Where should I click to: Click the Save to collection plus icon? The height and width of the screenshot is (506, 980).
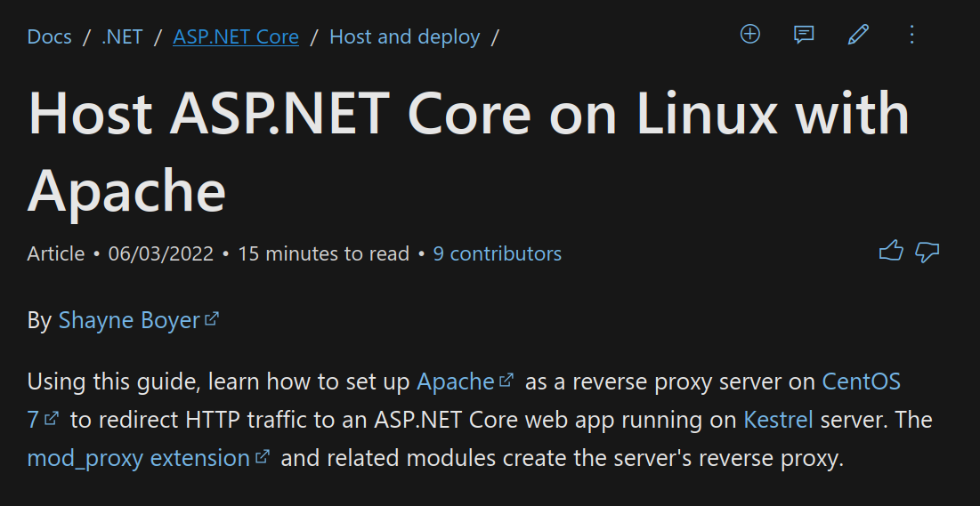(x=750, y=35)
